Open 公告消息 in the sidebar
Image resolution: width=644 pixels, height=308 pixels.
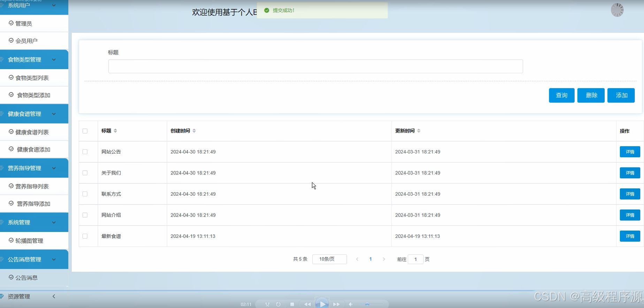tap(34, 278)
